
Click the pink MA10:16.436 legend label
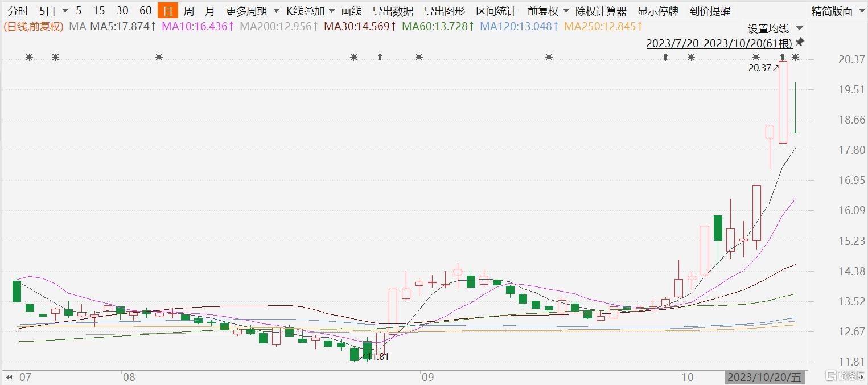tap(198, 26)
